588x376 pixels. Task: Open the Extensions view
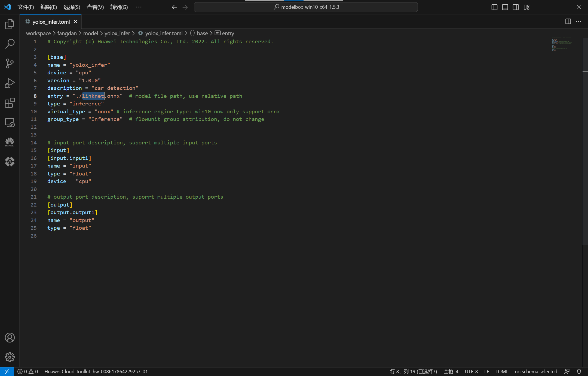pos(10,103)
